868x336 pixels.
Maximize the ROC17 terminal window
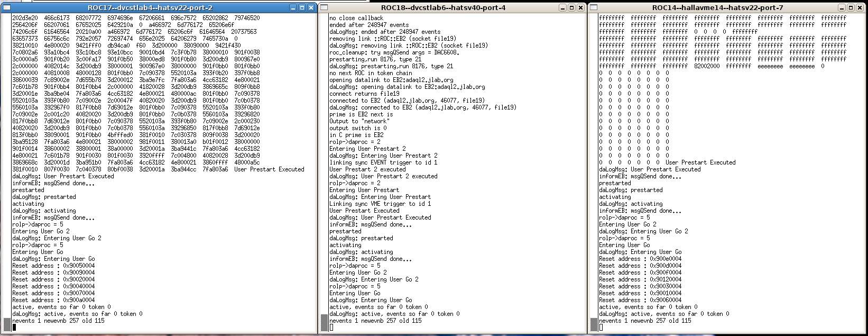302,8
